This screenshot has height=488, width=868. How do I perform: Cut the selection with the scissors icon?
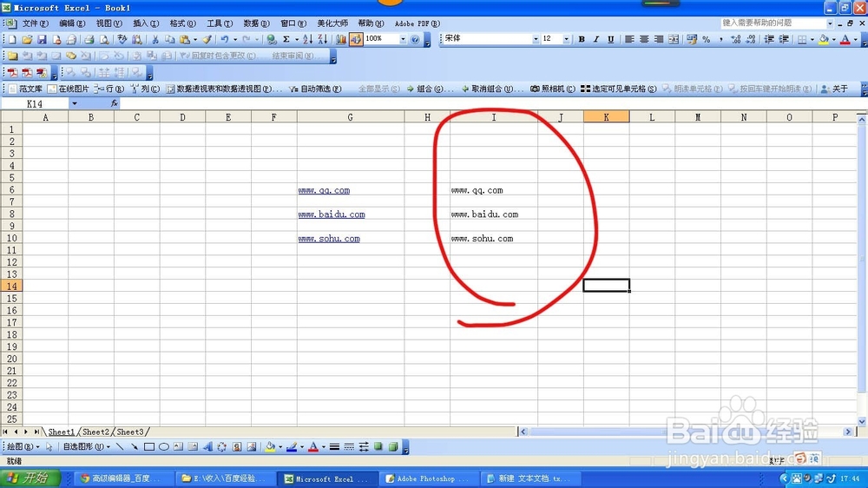155,39
